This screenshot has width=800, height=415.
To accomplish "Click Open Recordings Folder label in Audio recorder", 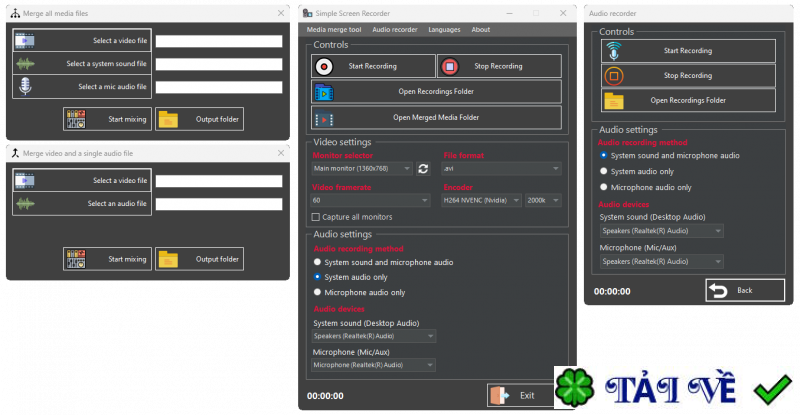I will coord(688,101).
